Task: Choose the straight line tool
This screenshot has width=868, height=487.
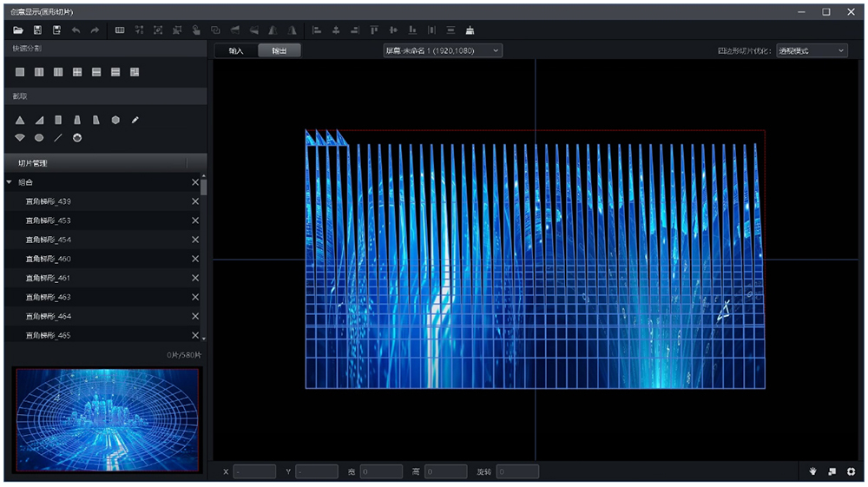Action: tap(58, 138)
